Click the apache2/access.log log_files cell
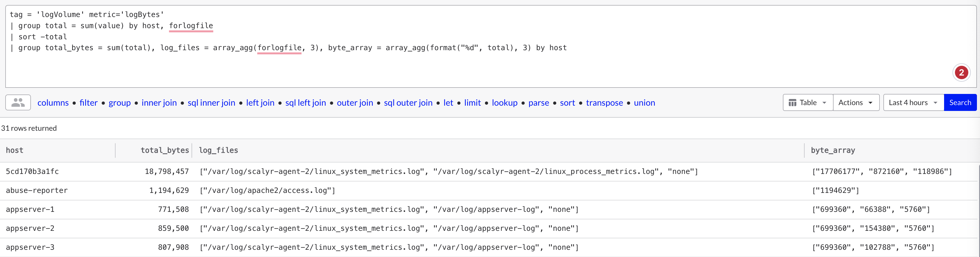980x257 pixels. [268, 190]
